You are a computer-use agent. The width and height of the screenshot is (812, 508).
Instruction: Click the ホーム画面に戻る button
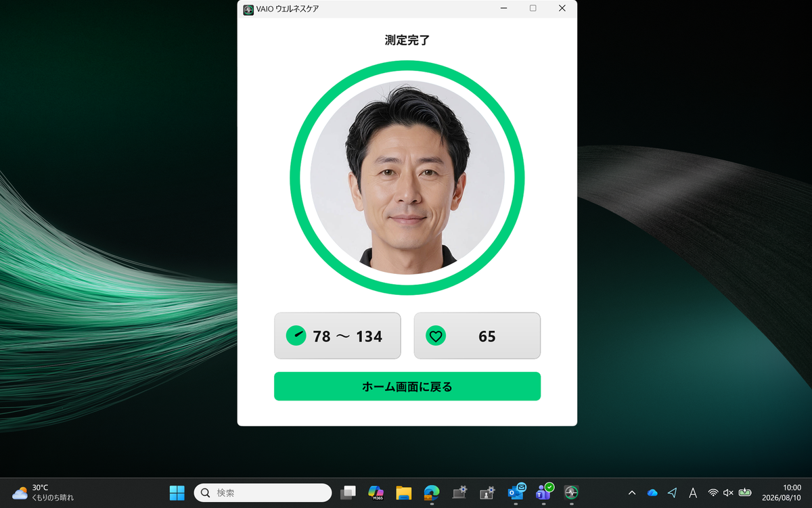tap(407, 386)
